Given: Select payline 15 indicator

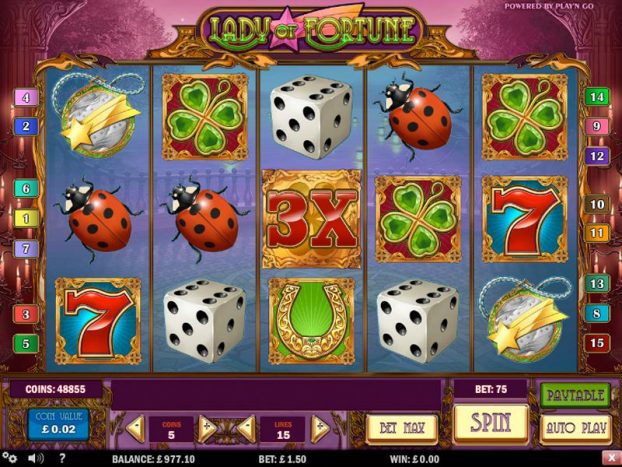Looking at the screenshot, I should click(x=597, y=343).
